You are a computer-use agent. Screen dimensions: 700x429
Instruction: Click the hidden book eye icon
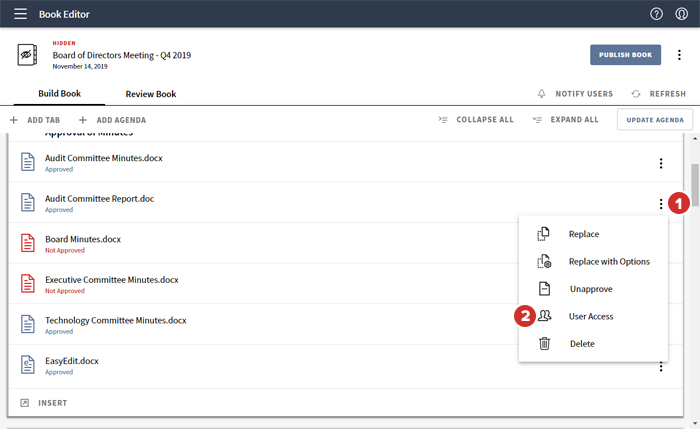[28, 55]
